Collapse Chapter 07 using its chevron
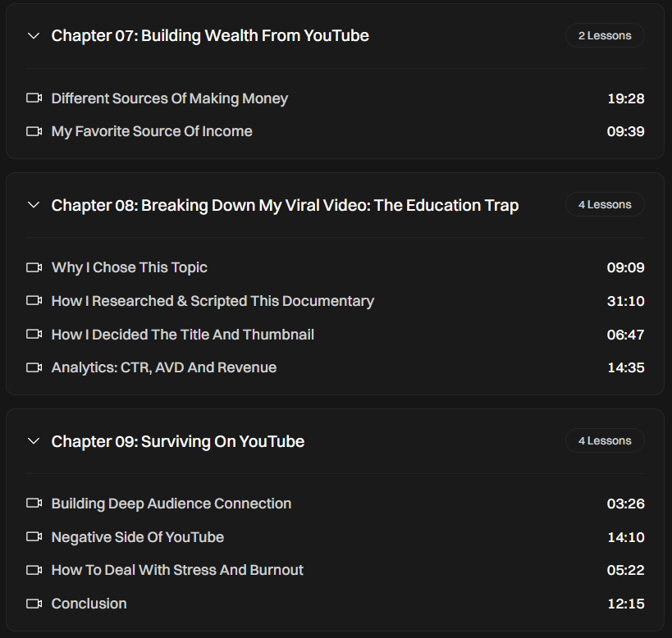The height and width of the screenshot is (638, 672). 34,35
